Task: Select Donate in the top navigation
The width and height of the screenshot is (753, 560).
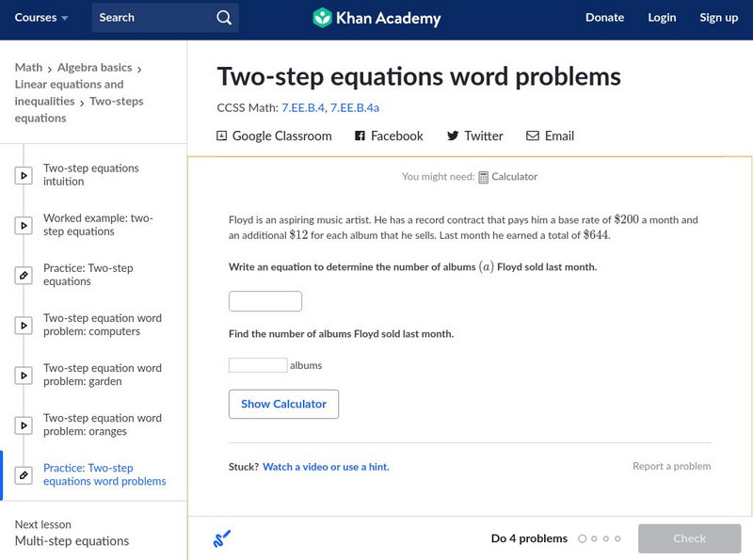Action: click(x=604, y=17)
